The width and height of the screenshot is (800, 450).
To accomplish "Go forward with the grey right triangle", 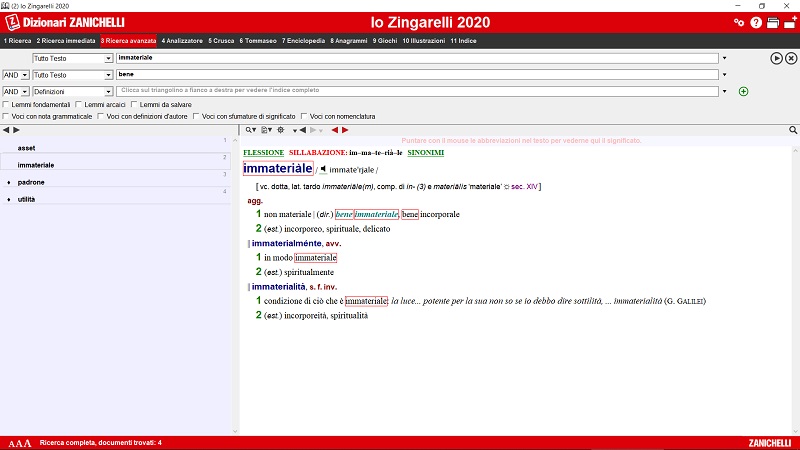I will [313, 130].
